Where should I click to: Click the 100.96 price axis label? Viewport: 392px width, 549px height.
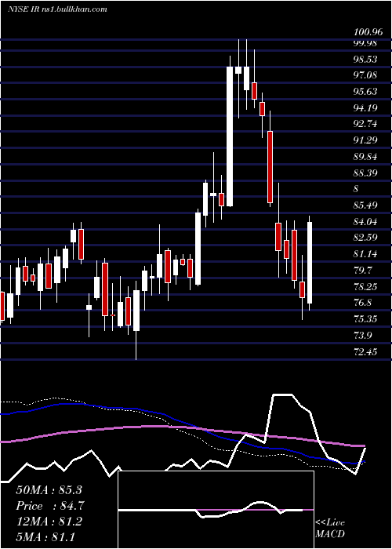[x=368, y=33]
